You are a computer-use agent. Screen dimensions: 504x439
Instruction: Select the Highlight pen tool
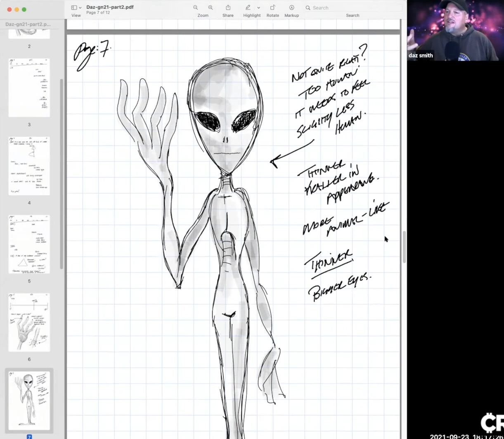pyautogui.click(x=248, y=7)
